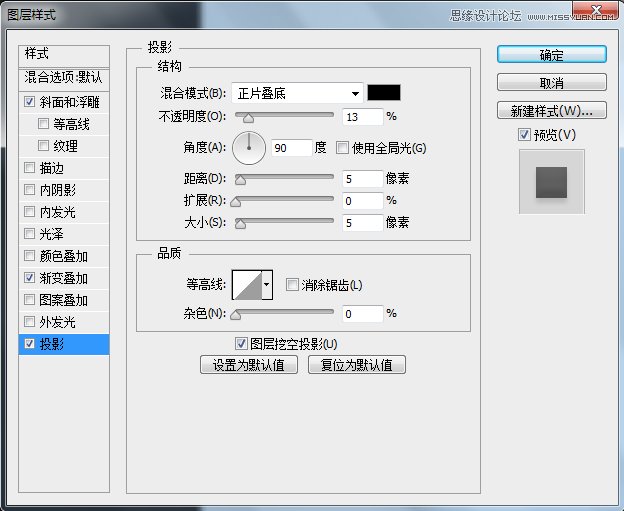Click the 大小 size slider handle

(x=240, y=224)
